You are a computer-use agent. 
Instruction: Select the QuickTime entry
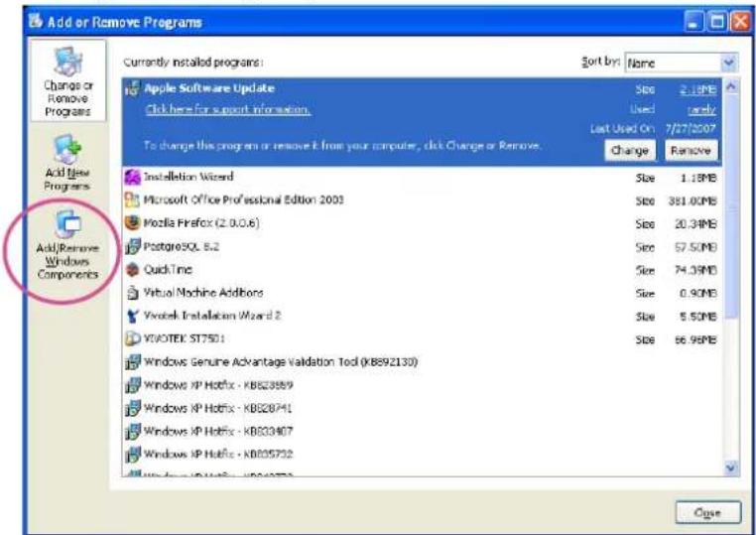(422, 269)
